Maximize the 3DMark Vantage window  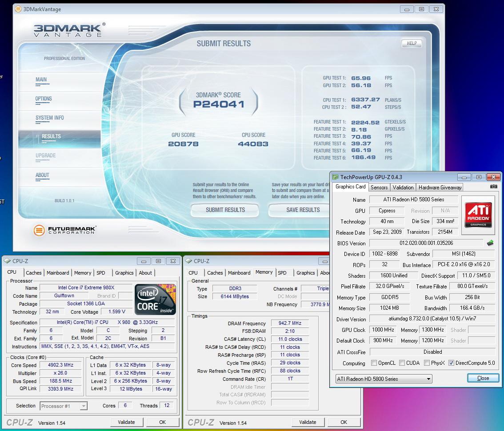(x=421, y=9)
